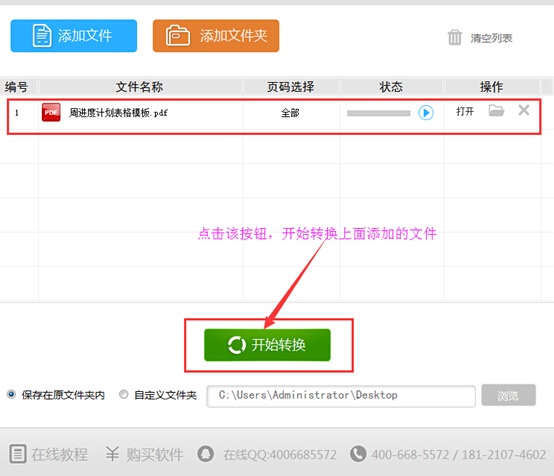
Task: Click the PDF file icon
Action: (x=51, y=112)
